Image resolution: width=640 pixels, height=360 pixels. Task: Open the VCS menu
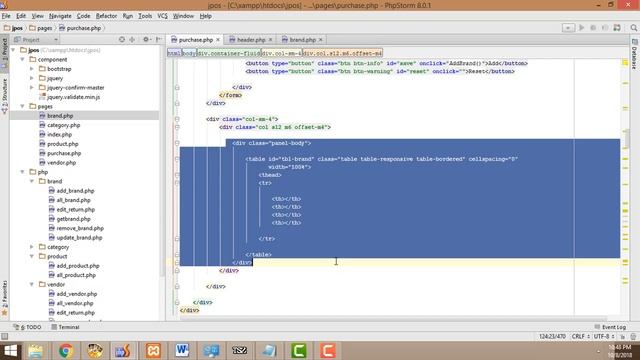[x=162, y=16]
